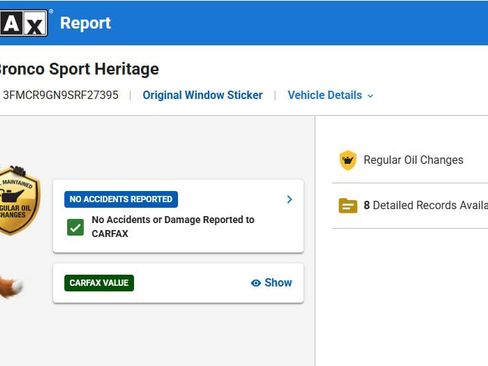This screenshot has height=366, width=488.
Task: Reveal CARFAX value with the Show eye button
Action: [271, 283]
